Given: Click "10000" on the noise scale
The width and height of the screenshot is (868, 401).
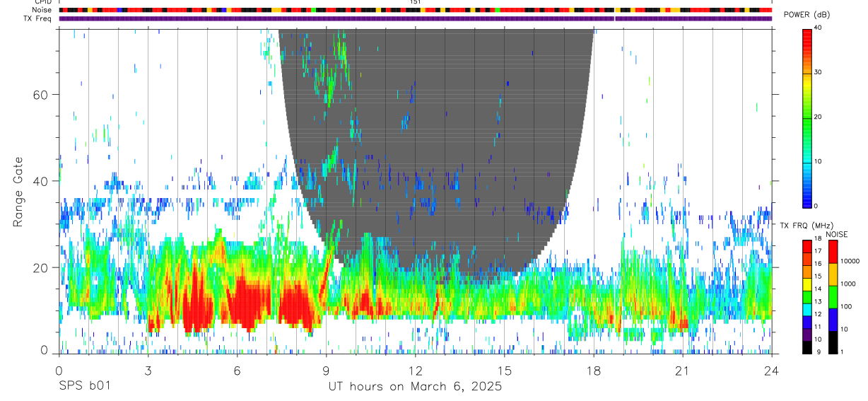Looking at the screenshot, I should tap(851, 261).
